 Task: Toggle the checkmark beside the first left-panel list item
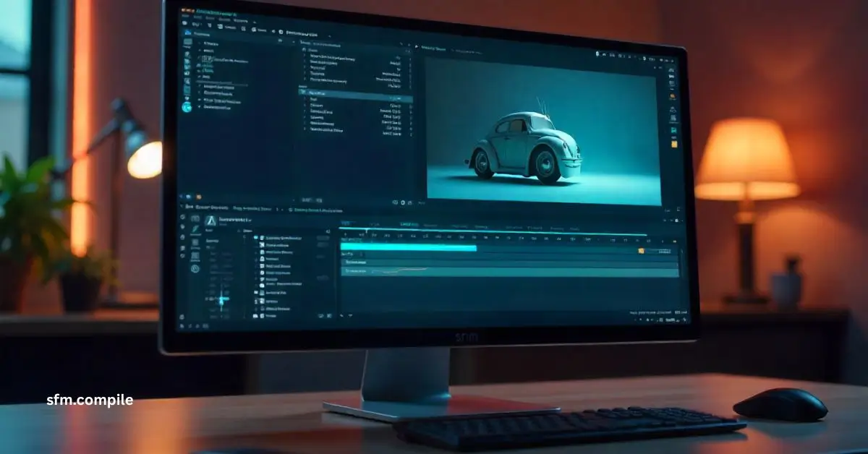coord(198,43)
